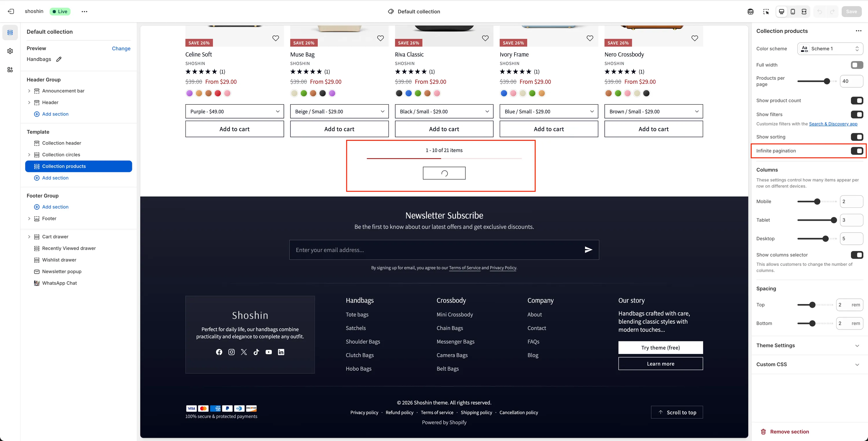Undo the last change
This screenshot has width=868, height=441.
click(819, 11)
